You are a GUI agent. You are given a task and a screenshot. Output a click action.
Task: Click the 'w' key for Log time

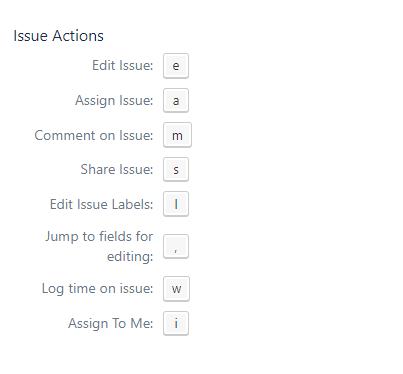click(176, 289)
